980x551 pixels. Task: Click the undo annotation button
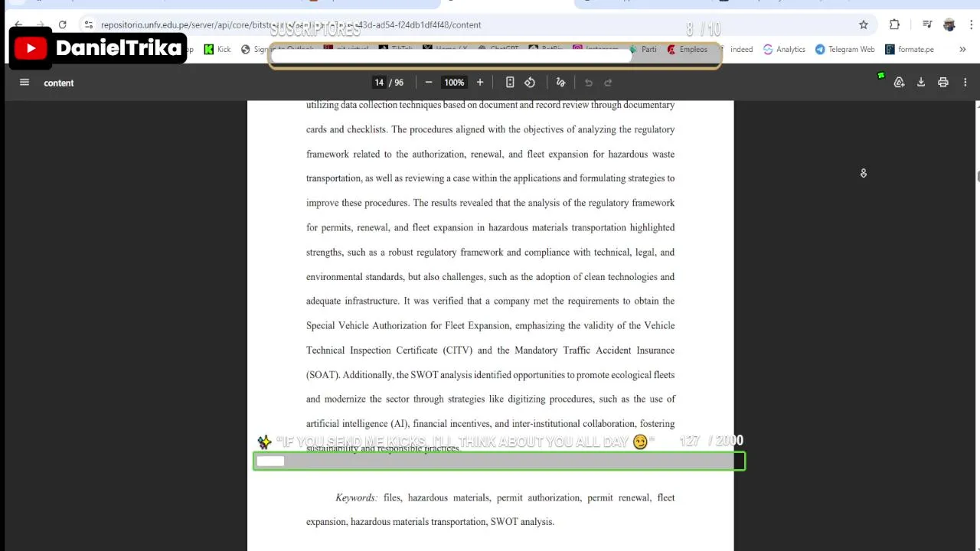tap(589, 83)
